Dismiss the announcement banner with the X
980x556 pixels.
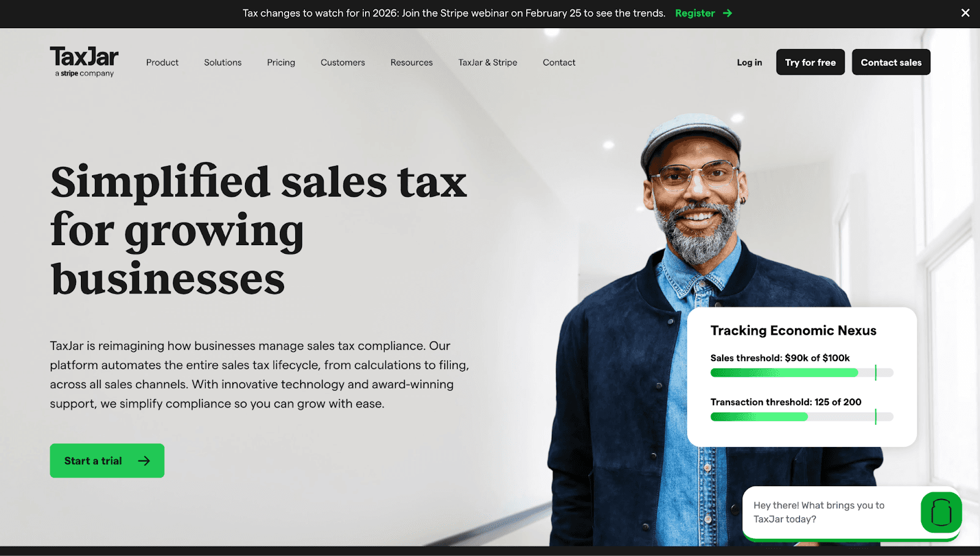pos(965,13)
